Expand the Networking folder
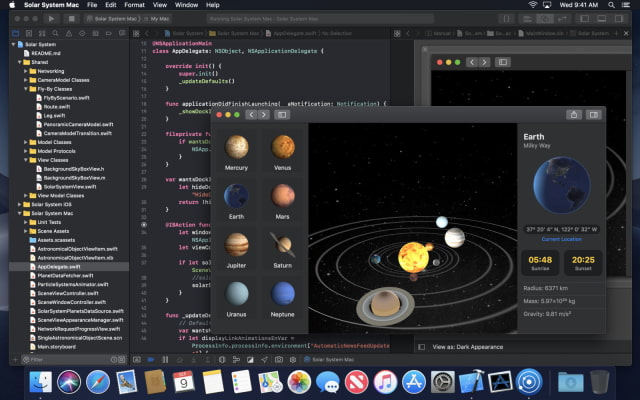Screen dimensions: 640x400 point(27,72)
